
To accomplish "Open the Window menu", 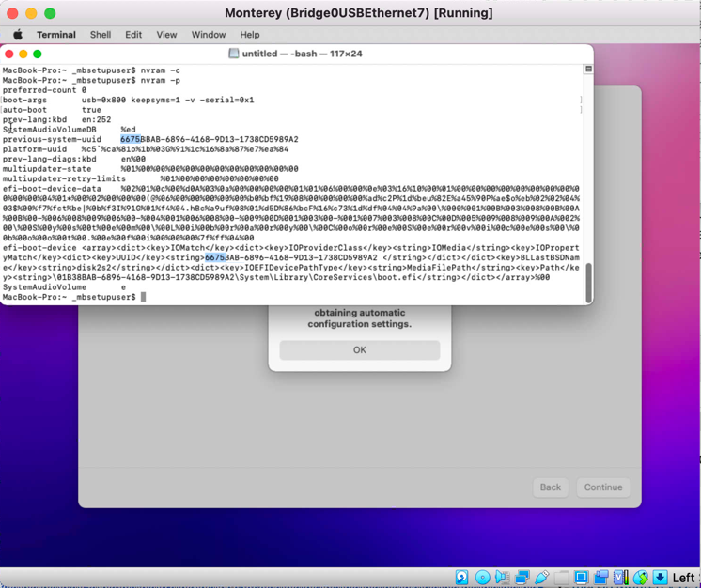I will (209, 35).
